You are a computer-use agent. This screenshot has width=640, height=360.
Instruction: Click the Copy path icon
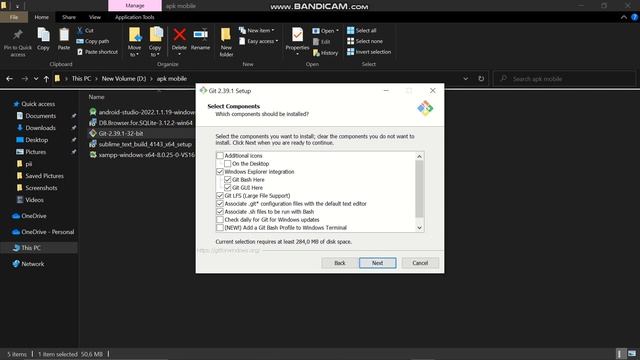tap(80, 41)
